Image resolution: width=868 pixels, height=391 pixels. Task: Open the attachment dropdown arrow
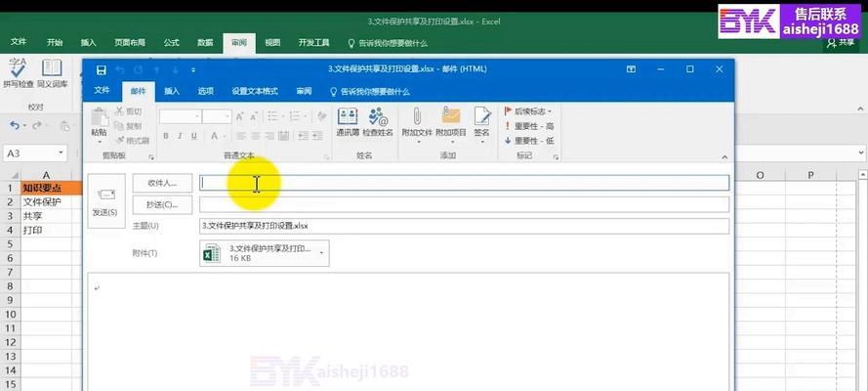coord(321,253)
